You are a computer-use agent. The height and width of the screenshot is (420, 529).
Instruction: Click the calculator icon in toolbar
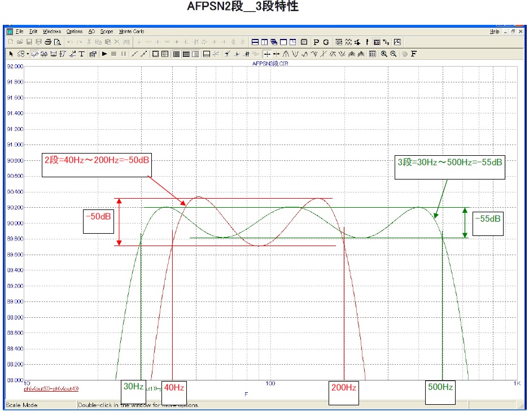pyautogui.click(x=304, y=42)
